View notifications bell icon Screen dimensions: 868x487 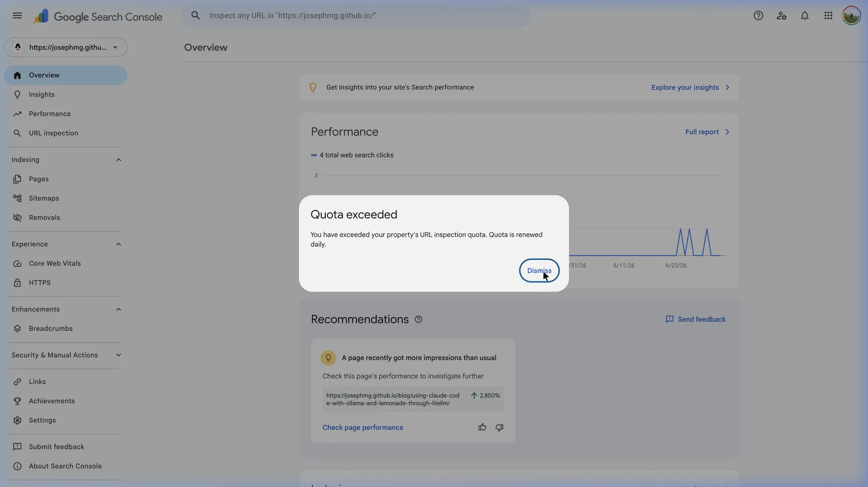click(805, 15)
